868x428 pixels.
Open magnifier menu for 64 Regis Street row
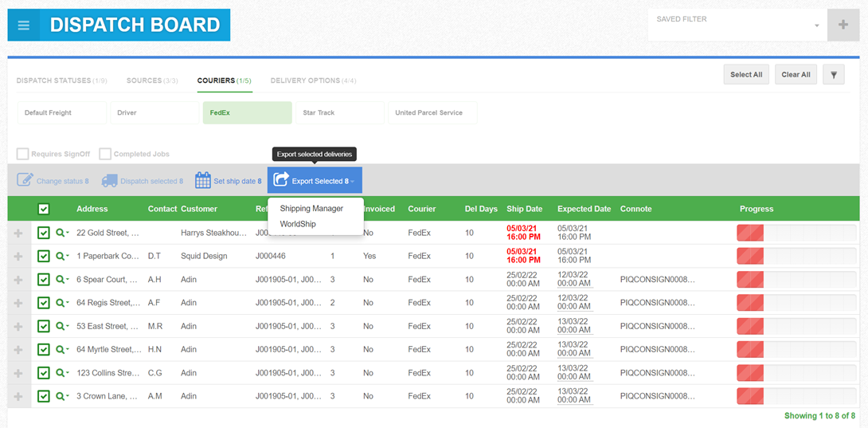62,303
